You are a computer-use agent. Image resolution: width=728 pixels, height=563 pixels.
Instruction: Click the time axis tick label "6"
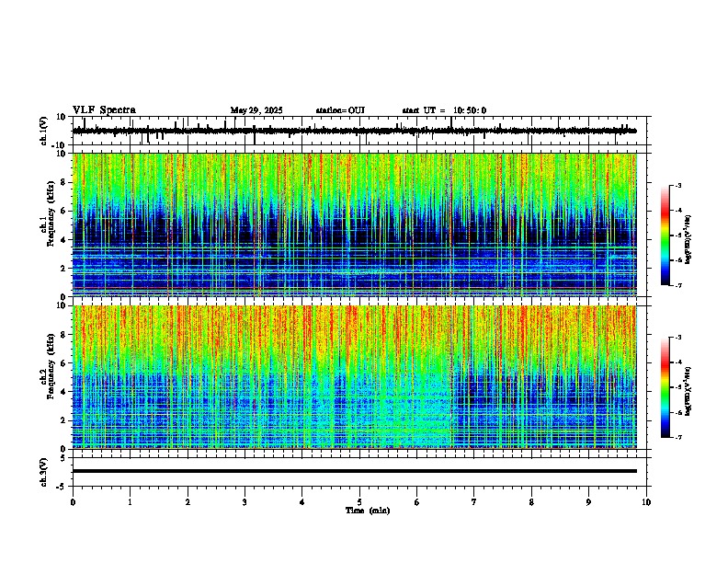tap(417, 502)
